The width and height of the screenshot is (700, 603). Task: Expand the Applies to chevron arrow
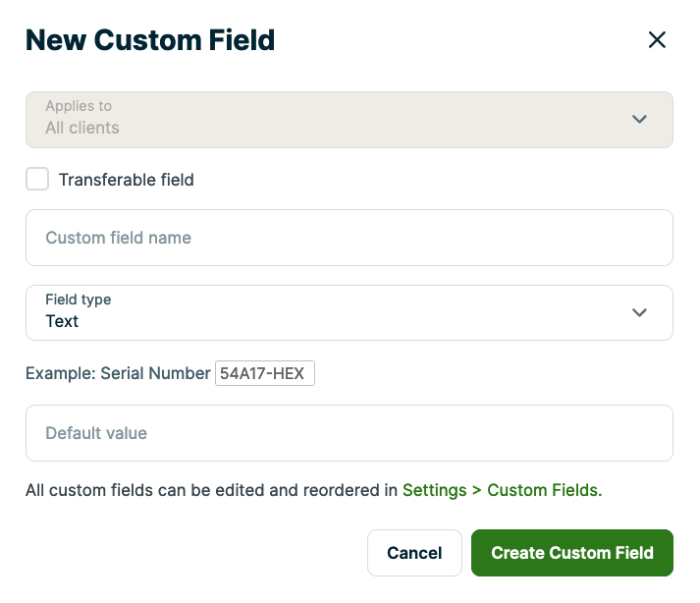tap(639, 120)
